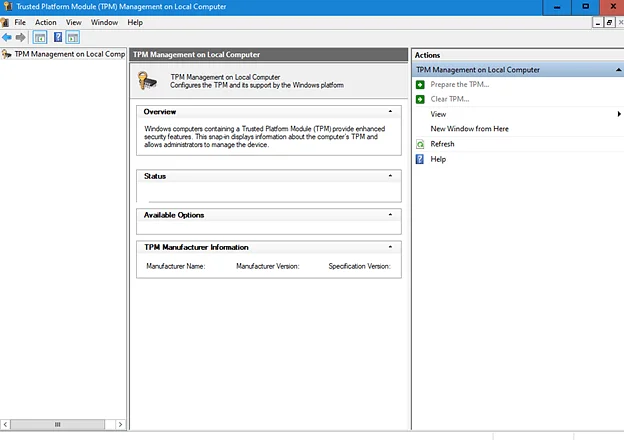Click the Help question-mark icon in Actions
Viewport: 624px width, 440px height.
tap(420, 159)
